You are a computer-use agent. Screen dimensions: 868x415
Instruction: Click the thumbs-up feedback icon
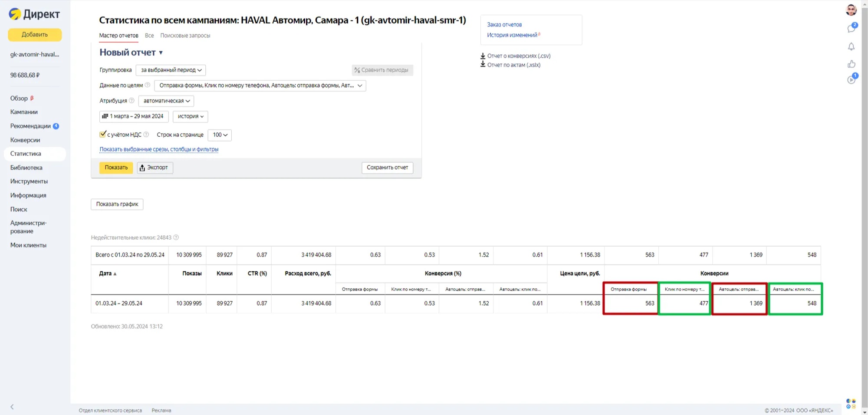[x=852, y=64]
